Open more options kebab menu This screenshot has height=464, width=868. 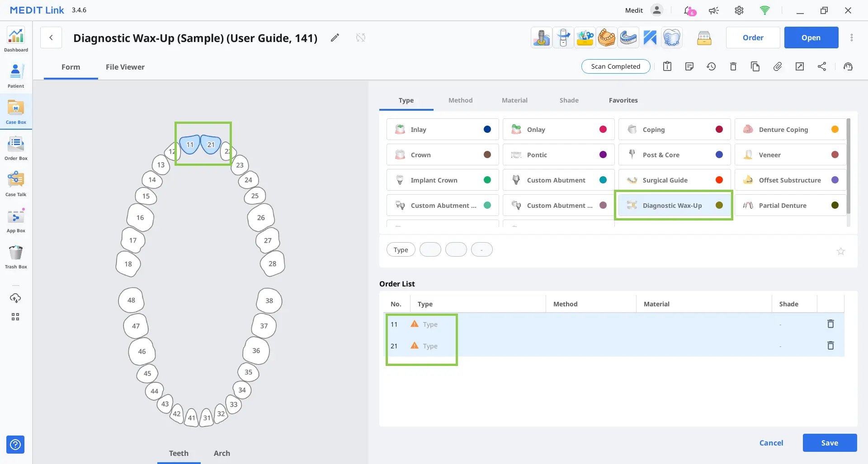click(852, 37)
